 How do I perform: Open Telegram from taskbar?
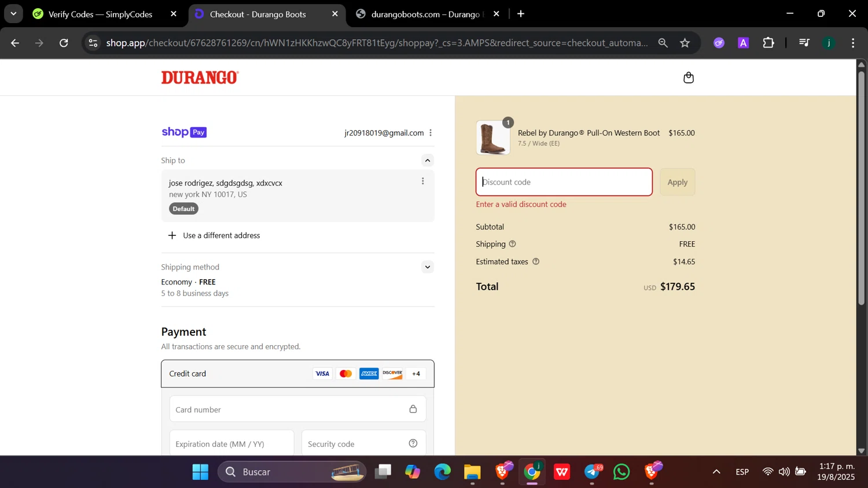point(592,472)
